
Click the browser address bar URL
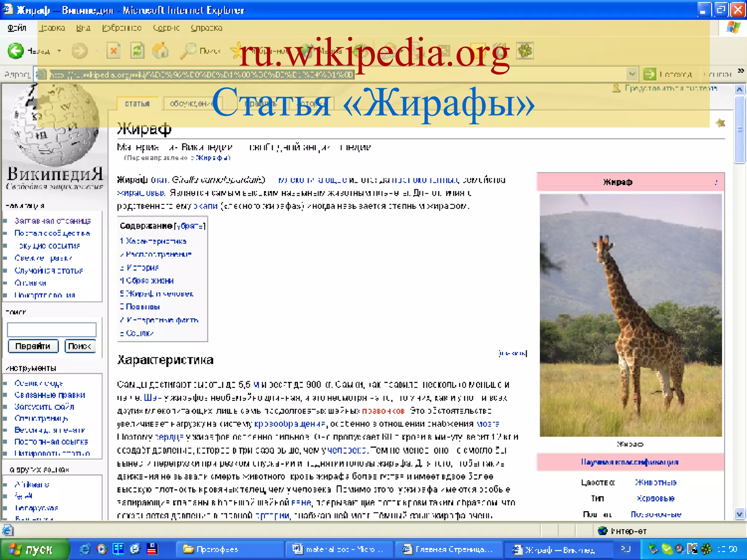click(201, 74)
